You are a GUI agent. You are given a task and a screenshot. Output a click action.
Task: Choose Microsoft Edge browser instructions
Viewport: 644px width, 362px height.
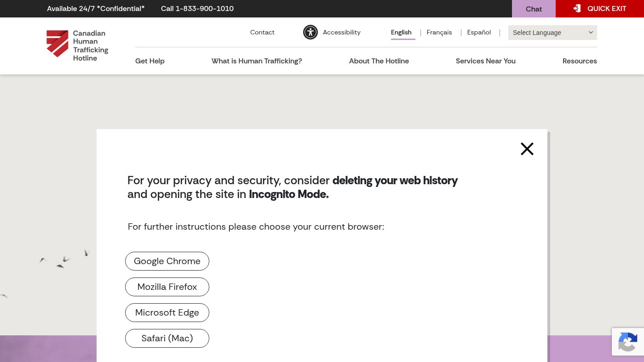[167, 312]
